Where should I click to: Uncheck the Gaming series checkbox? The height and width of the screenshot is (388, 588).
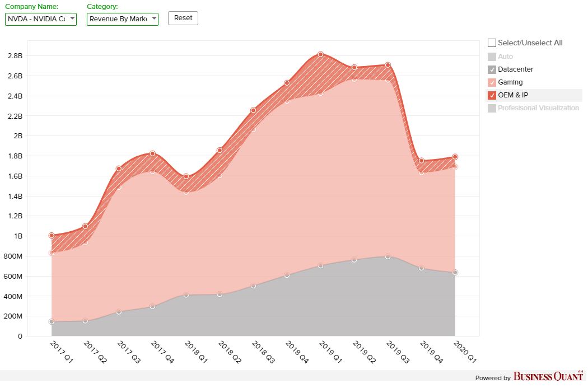492,82
